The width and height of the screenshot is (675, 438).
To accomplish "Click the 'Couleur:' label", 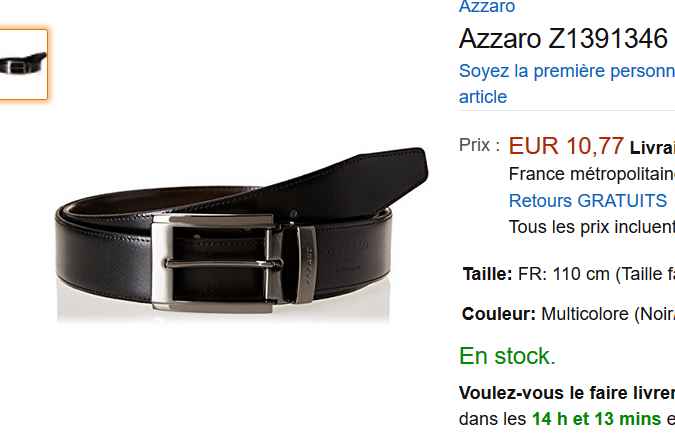I will [499, 314].
